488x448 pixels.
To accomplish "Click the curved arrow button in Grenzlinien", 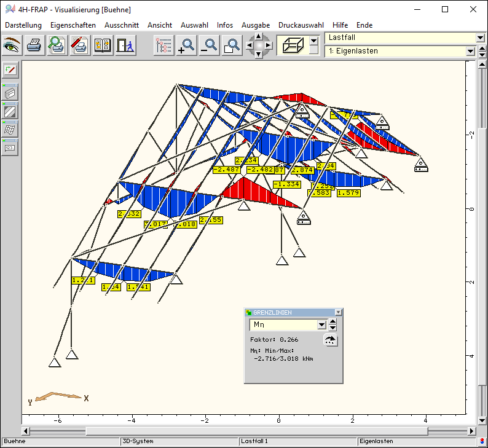I will tap(331, 341).
